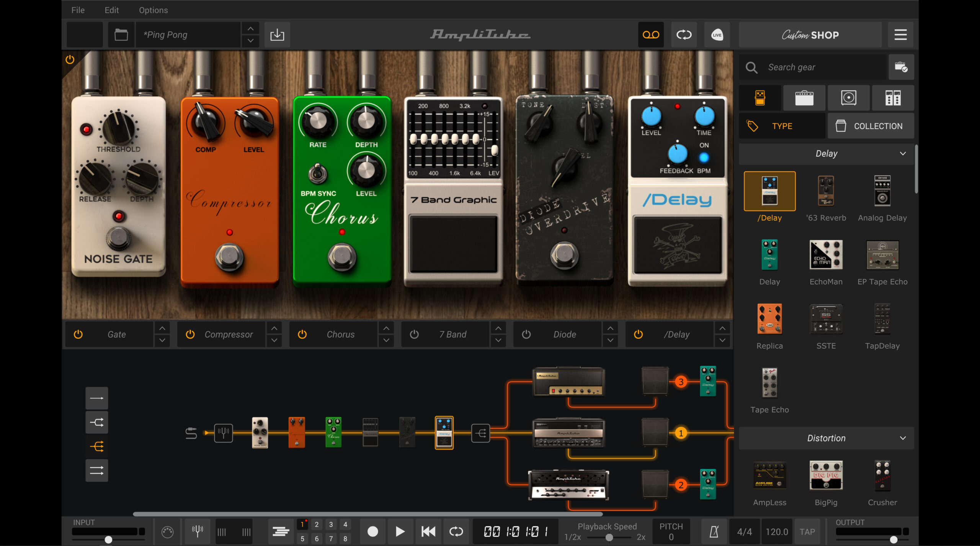Select the rack effects category icon
Screen dimensions: 980x546
point(893,98)
